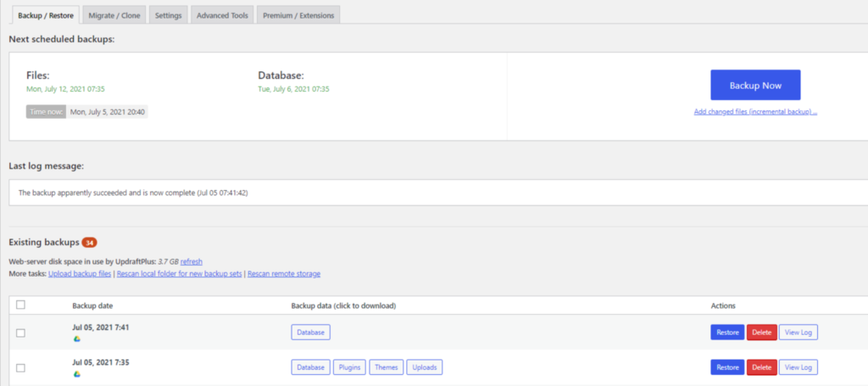Click the refresh disk space link

[x=192, y=261]
